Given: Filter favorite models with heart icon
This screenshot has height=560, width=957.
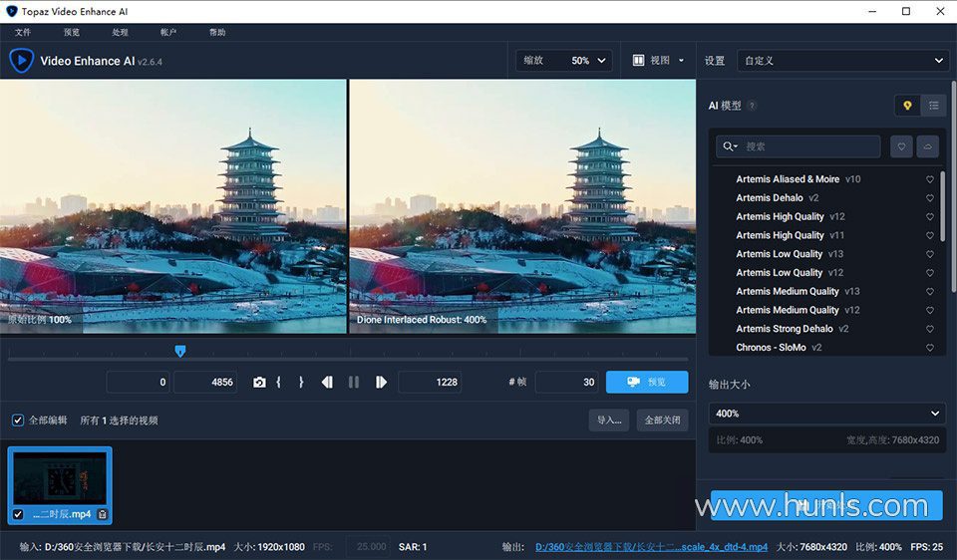Looking at the screenshot, I should coord(901,146).
